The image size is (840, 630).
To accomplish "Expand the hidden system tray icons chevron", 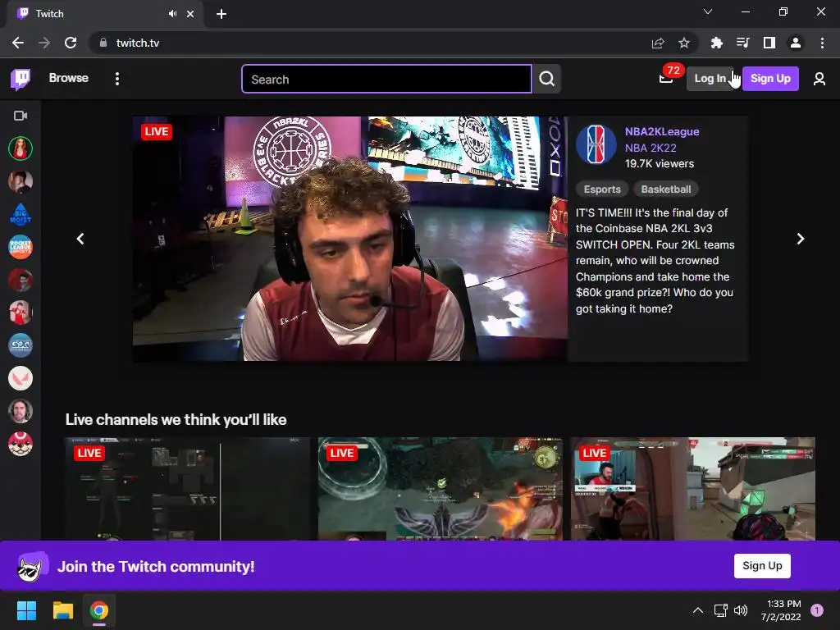I will point(698,610).
